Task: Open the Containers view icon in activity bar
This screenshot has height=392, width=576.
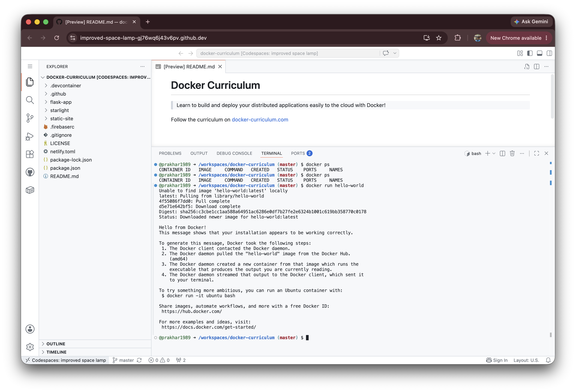Action: coord(30,190)
